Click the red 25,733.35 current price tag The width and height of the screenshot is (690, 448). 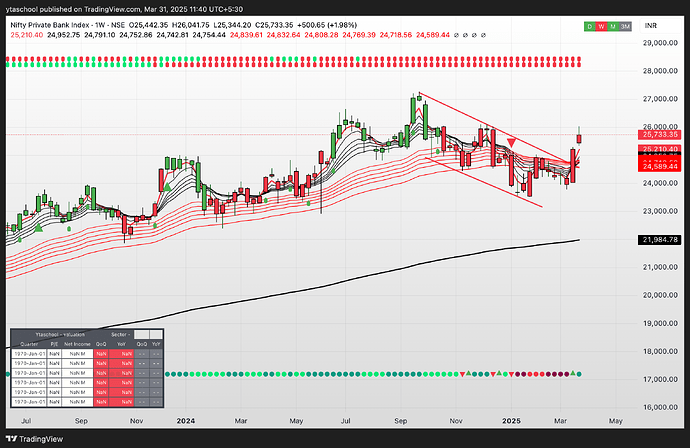click(x=659, y=135)
